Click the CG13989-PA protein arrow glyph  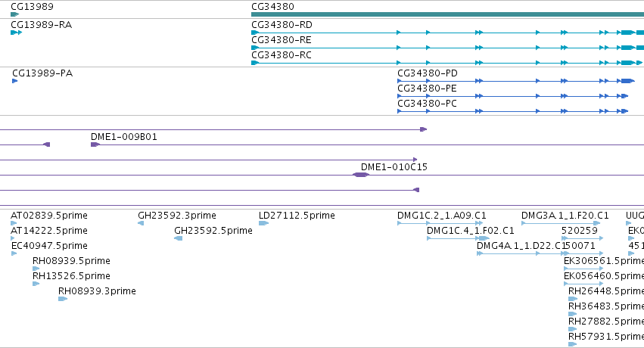15,81
